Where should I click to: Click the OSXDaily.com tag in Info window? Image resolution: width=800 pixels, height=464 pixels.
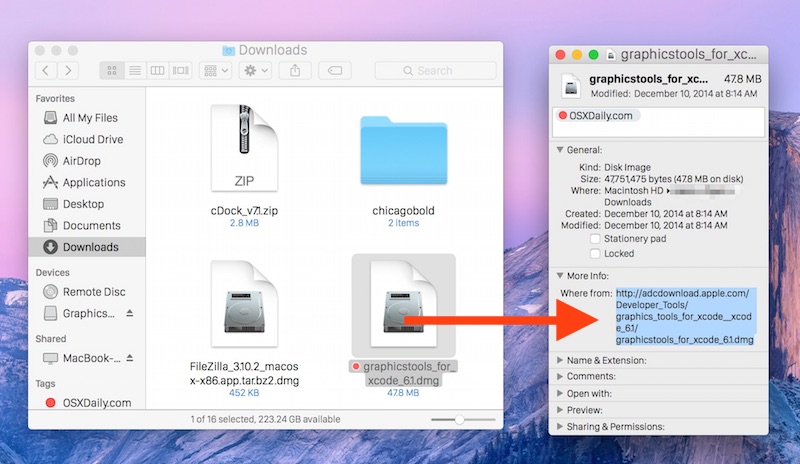[x=596, y=116]
